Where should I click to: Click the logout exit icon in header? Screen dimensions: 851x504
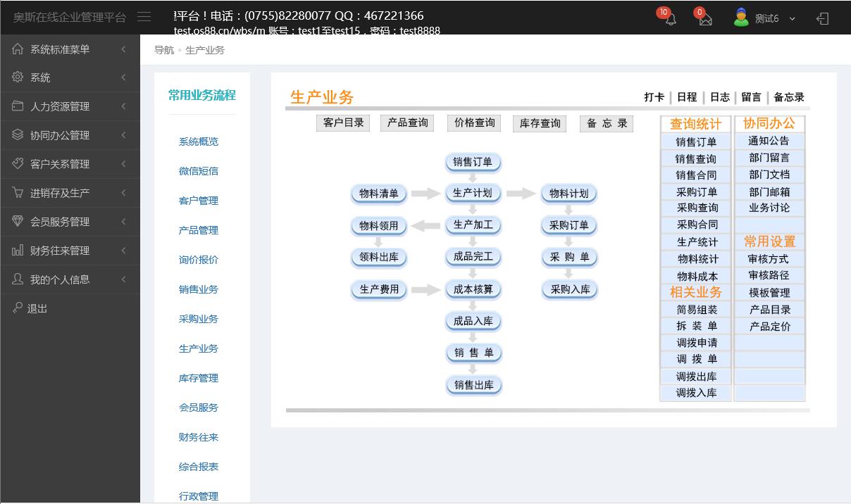[822, 18]
